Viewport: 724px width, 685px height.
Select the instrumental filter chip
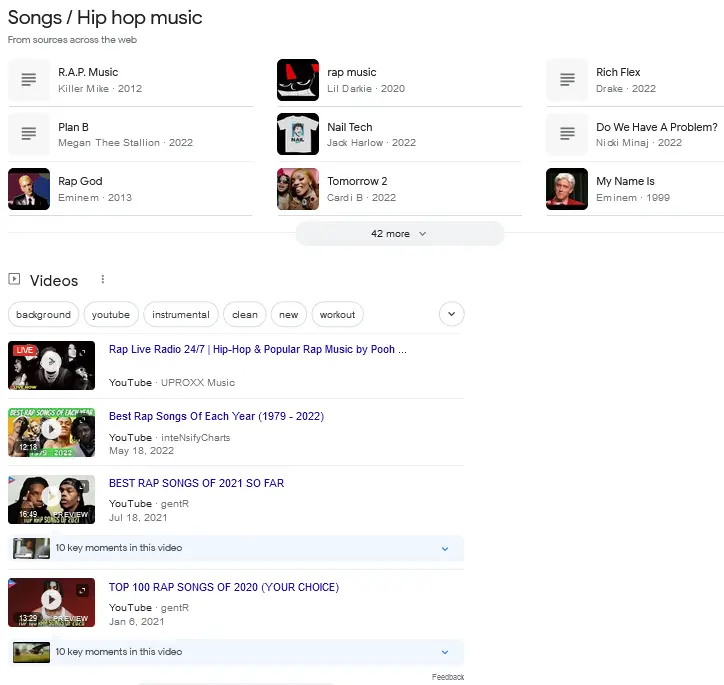coord(181,314)
